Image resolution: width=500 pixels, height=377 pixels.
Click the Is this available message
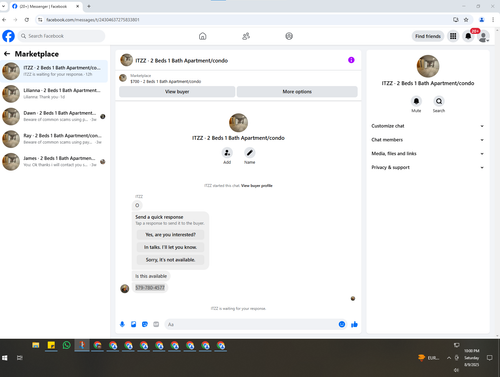(x=151, y=276)
